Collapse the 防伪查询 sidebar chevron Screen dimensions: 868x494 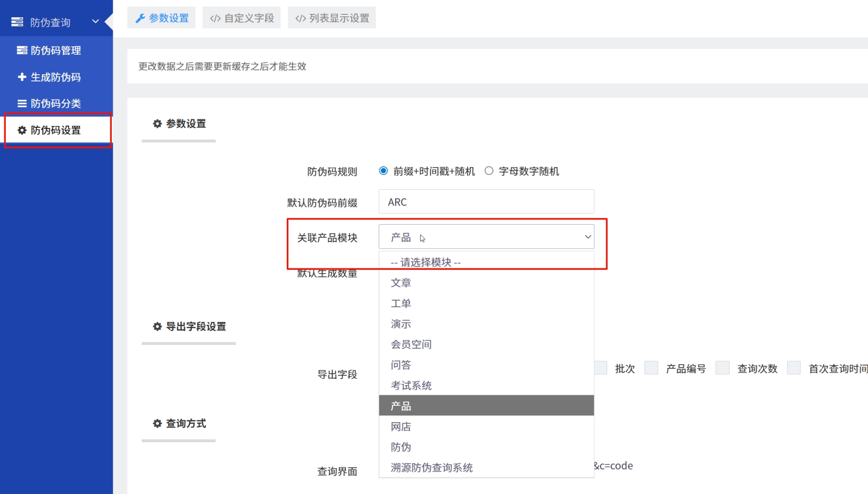95,22
